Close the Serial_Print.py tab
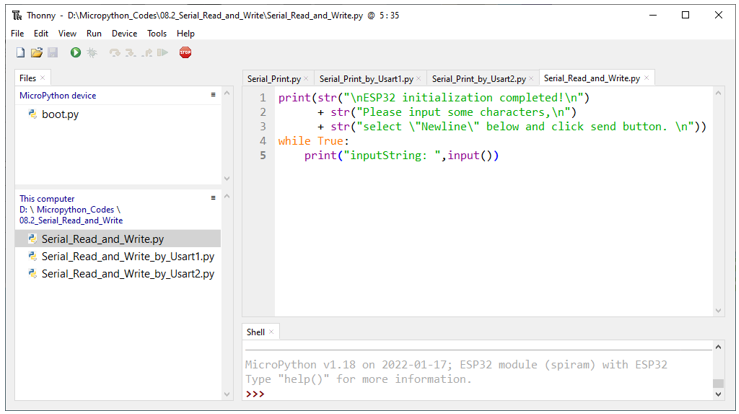Image resolution: width=739 pixels, height=414 pixels. [306, 79]
